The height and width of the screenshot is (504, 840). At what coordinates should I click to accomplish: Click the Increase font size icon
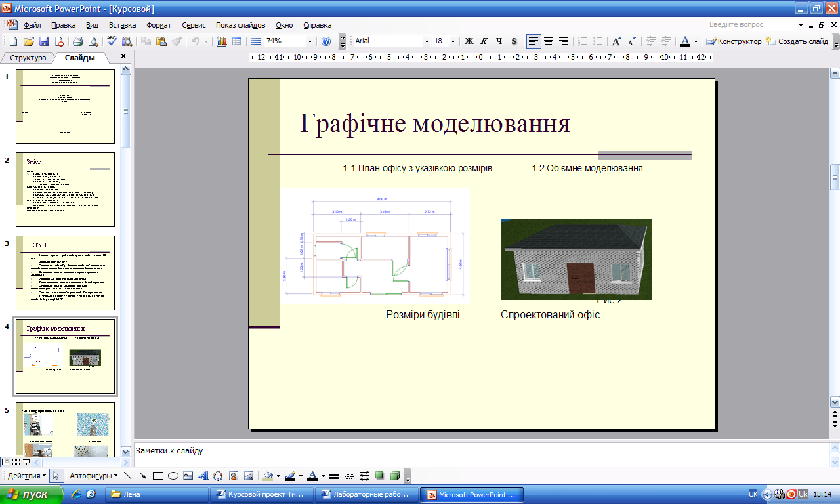[616, 41]
